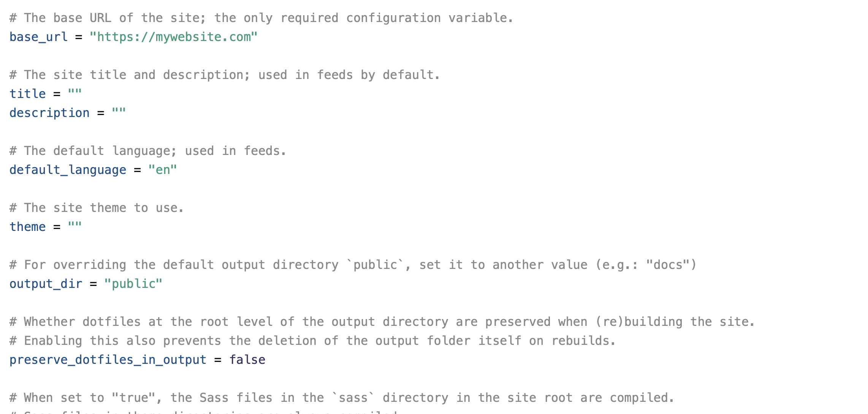Click the comment about site theme

click(x=97, y=208)
